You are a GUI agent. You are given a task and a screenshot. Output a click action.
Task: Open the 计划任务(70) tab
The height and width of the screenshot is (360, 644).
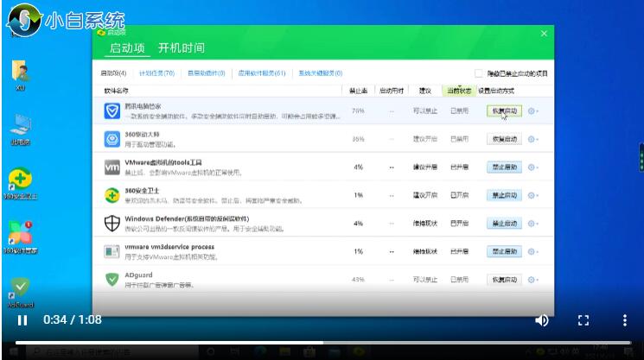[156, 73]
